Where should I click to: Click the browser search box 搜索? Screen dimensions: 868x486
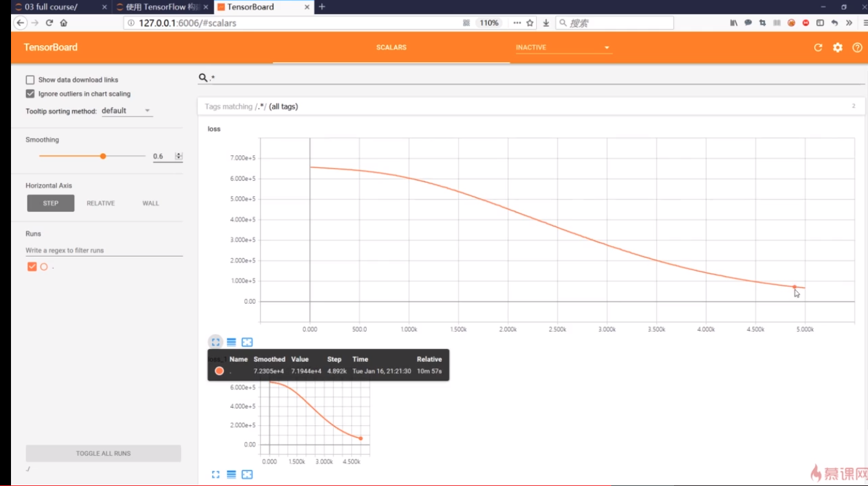(x=614, y=23)
